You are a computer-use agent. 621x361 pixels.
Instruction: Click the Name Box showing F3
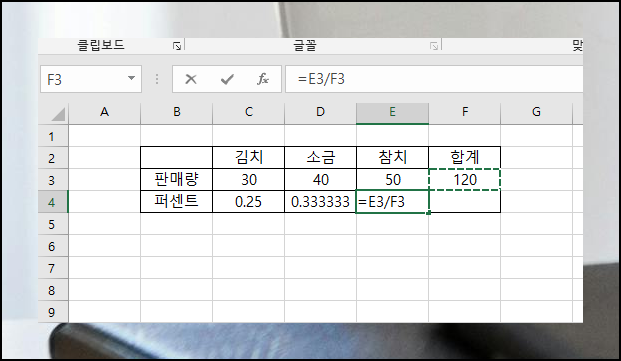coord(91,79)
